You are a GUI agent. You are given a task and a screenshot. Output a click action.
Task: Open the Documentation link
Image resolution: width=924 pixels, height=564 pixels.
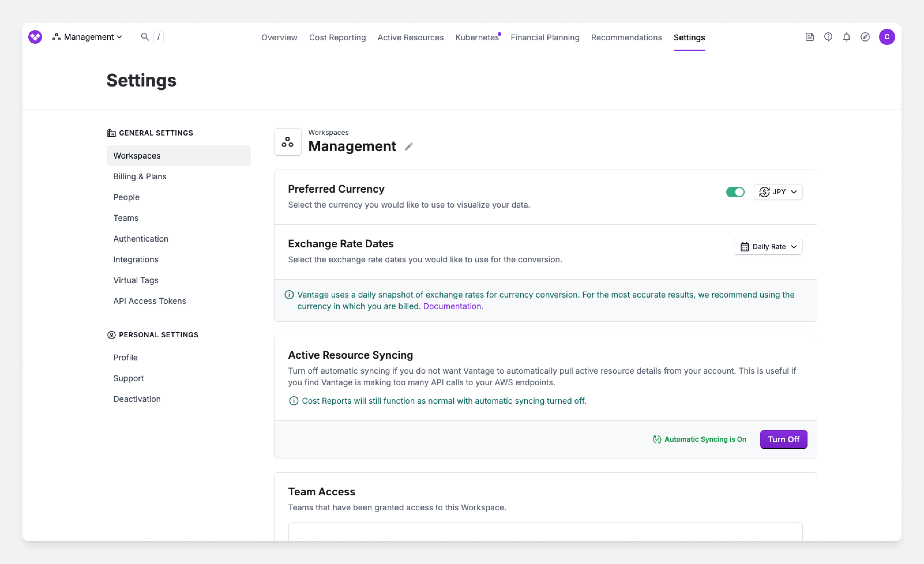point(452,307)
